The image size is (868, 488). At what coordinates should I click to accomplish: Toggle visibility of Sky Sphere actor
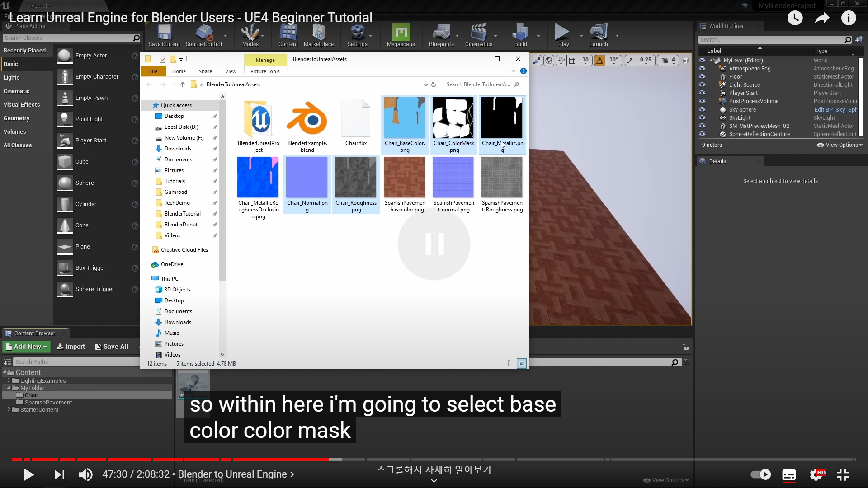(x=702, y=110)
